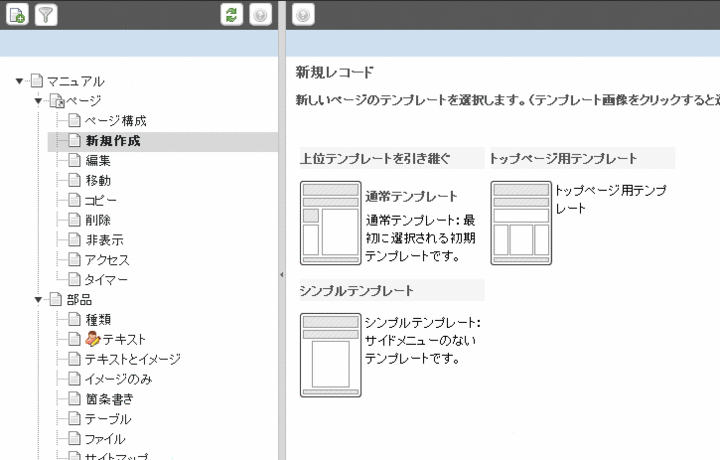Viewport: 720px width, 460px height.
Task: Collapse the 部品 tree branch
Action: coord(38,299)
